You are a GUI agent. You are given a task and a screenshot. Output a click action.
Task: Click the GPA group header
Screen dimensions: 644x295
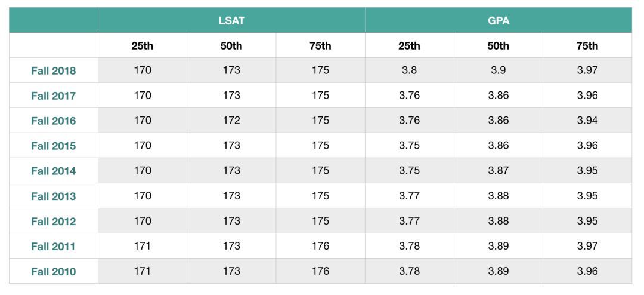[498, 20]
